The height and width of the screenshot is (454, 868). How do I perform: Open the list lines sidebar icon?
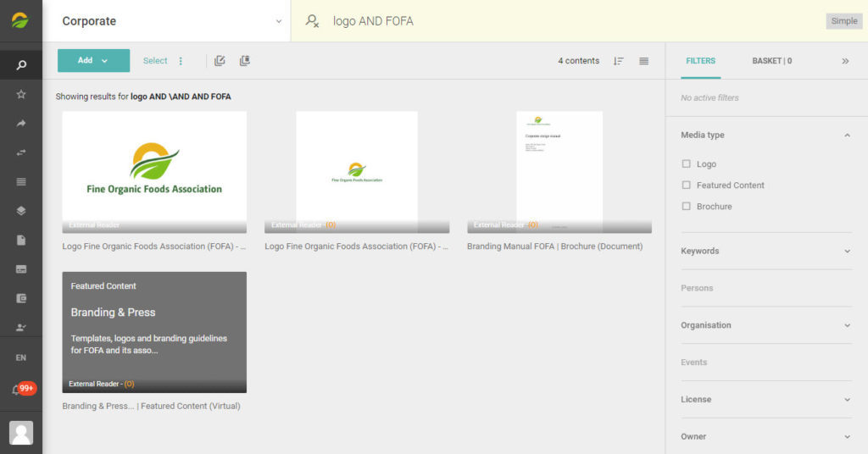click(x=21, y=182)
